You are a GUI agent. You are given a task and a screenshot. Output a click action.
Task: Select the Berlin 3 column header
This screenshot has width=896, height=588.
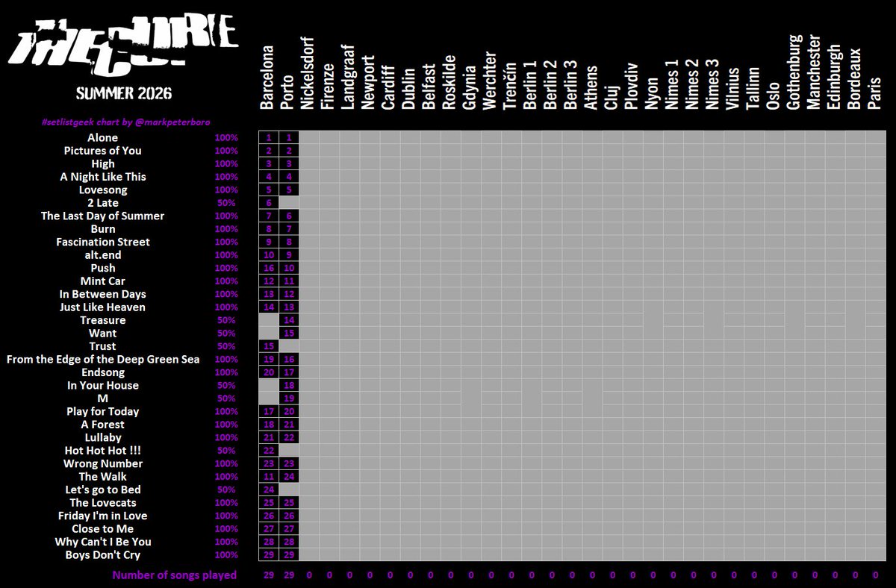click(570, 85)
